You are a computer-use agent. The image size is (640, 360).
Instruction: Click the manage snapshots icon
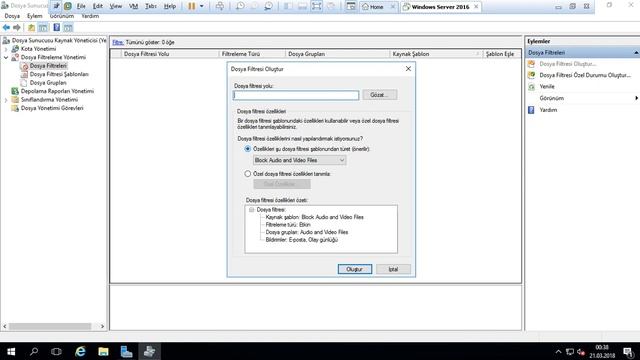pos(269,6)
